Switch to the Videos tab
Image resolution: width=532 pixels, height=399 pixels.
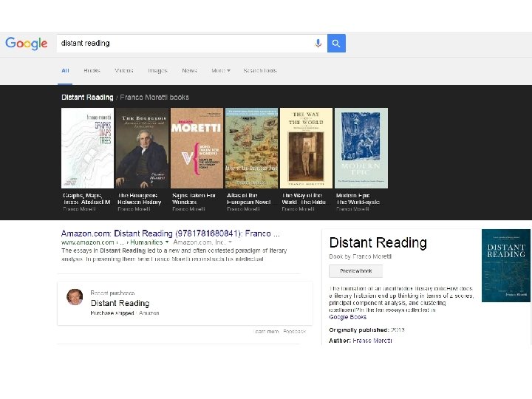tap(124, 71)
